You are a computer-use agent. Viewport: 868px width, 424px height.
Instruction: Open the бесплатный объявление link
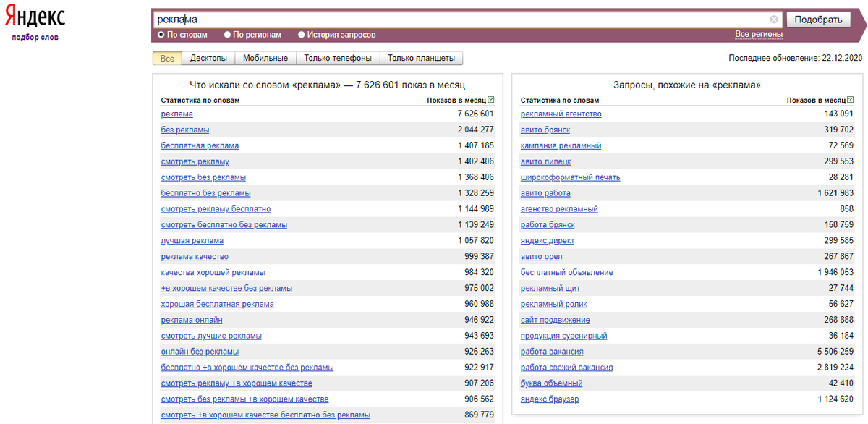point(566,272)
